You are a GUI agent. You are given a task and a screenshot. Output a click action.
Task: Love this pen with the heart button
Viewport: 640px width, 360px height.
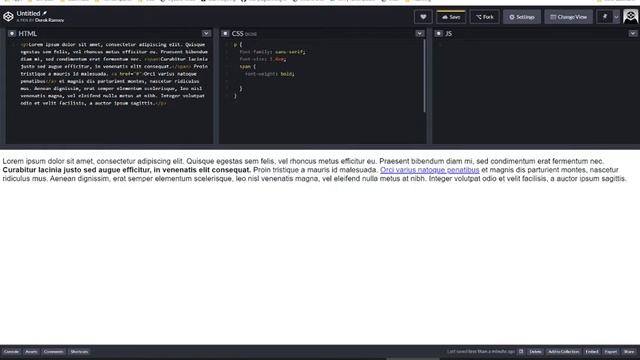[423, 17]
